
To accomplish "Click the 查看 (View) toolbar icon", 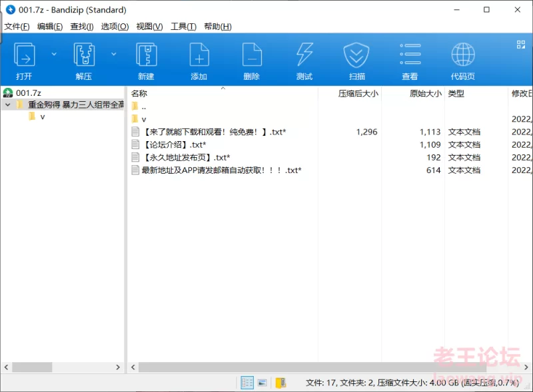I will point(410,60).
